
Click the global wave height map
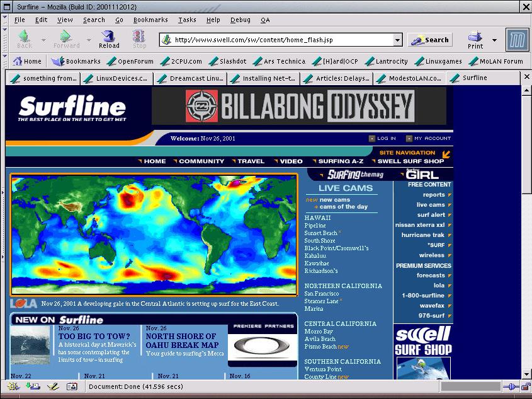pos(154,234)
